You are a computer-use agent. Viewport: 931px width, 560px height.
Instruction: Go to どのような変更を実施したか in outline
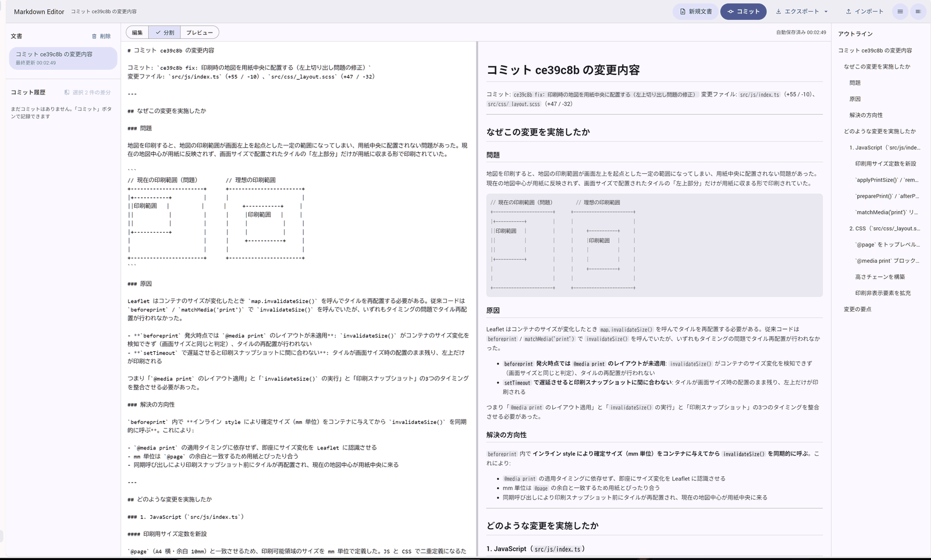click(880, 131)
